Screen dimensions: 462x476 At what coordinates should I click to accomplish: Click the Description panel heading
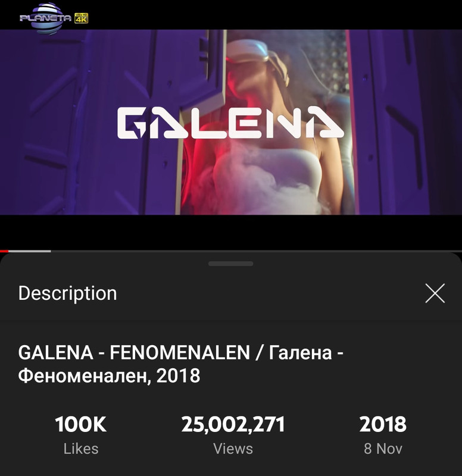tap(67, 293)
